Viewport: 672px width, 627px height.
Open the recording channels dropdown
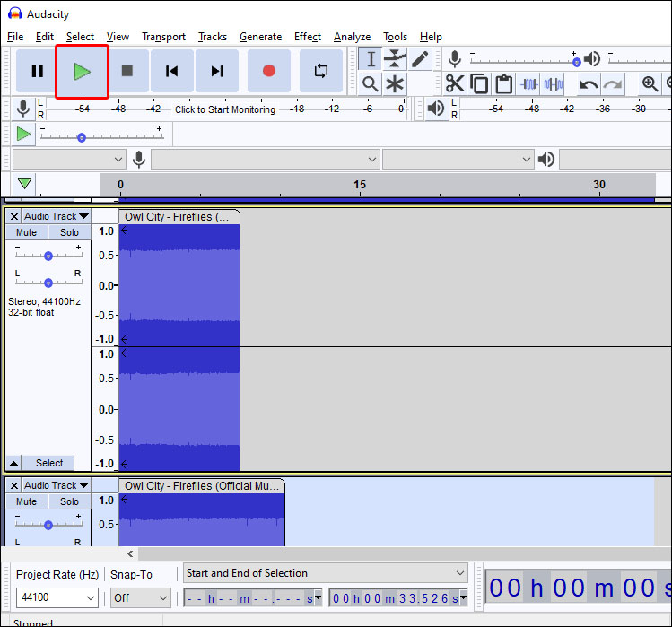pyautogui.click(x=458, y=160)
